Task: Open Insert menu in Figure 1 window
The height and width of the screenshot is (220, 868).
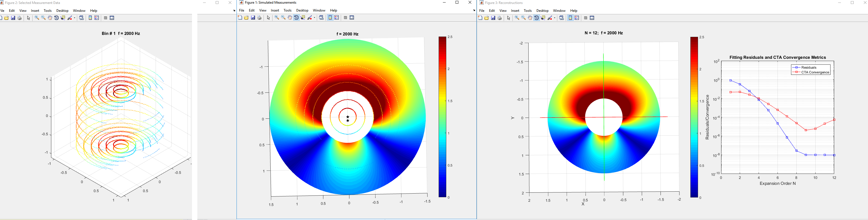Action: [x=275, y=10]
